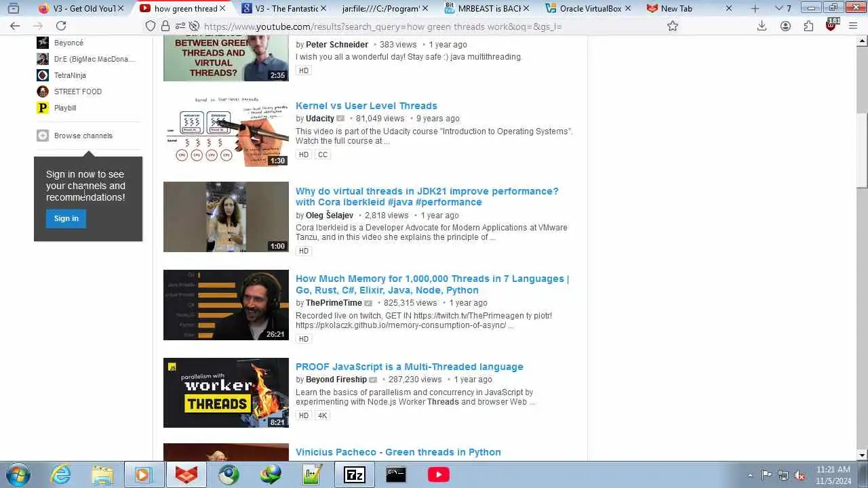Bookmark this page with the star
This screenshot has width=868, height=488.
[x=673, y=26]
